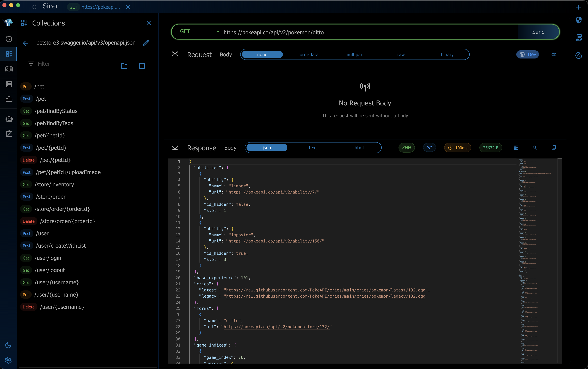Close the Collections panel
Image resolution: width=588 pixels, height=369 pixels.
coord(149,23)
